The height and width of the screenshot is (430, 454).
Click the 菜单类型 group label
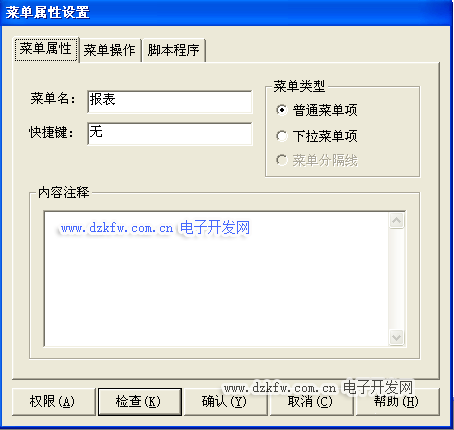pyautogui.click(x=299, y=86)
